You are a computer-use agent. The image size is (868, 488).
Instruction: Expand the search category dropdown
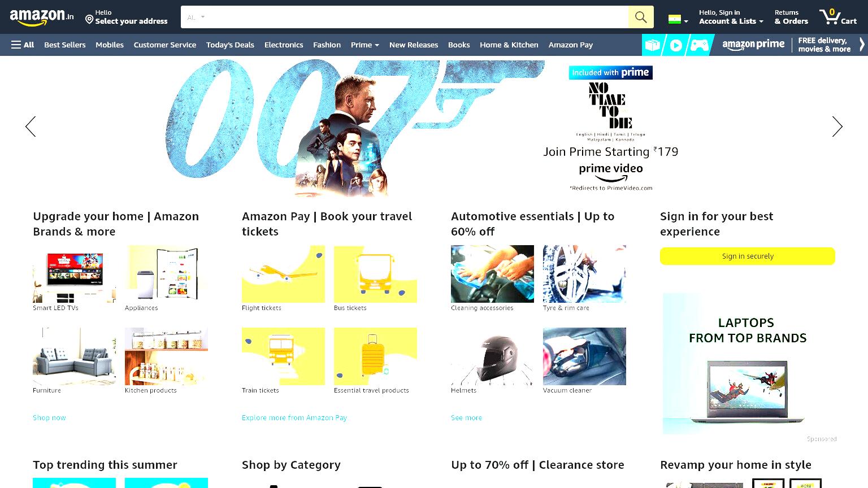click(x=196, y=17)
